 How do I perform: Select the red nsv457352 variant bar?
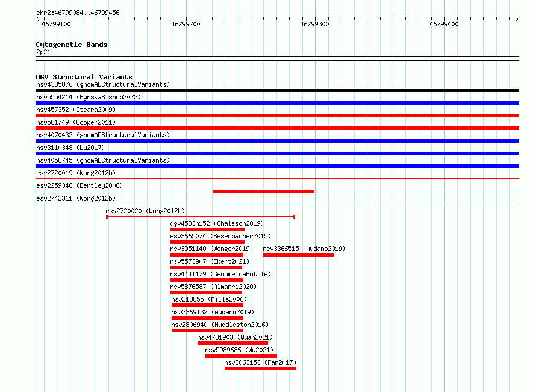277,116
